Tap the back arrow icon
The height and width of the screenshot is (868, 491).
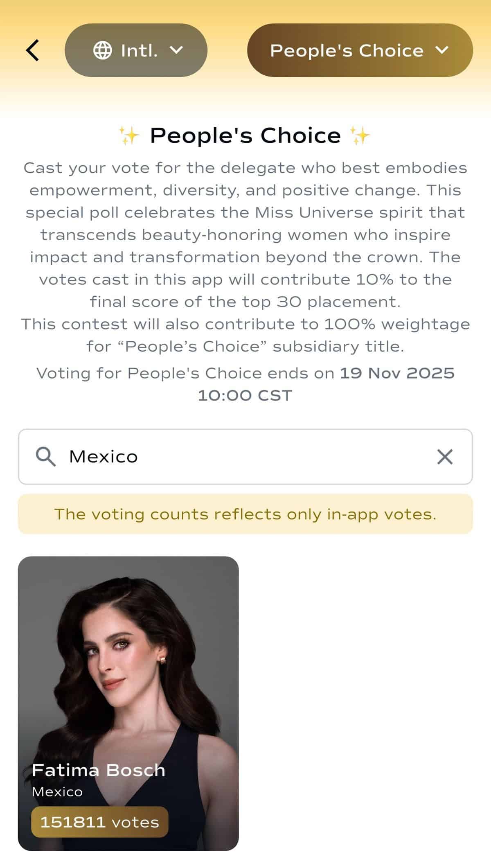pos(33,50)
